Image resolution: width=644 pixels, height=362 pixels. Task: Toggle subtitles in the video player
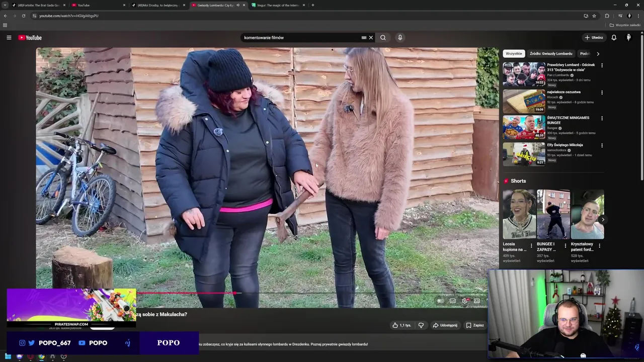pos(452,301)
